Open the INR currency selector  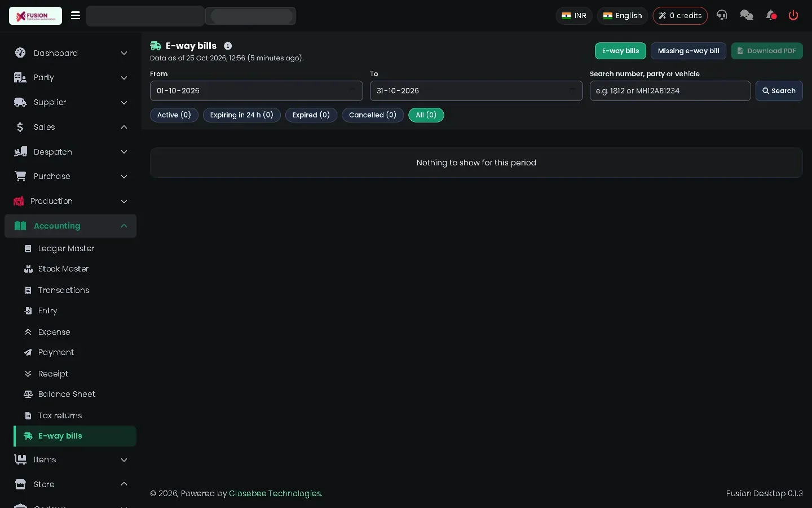coord(574,16)
